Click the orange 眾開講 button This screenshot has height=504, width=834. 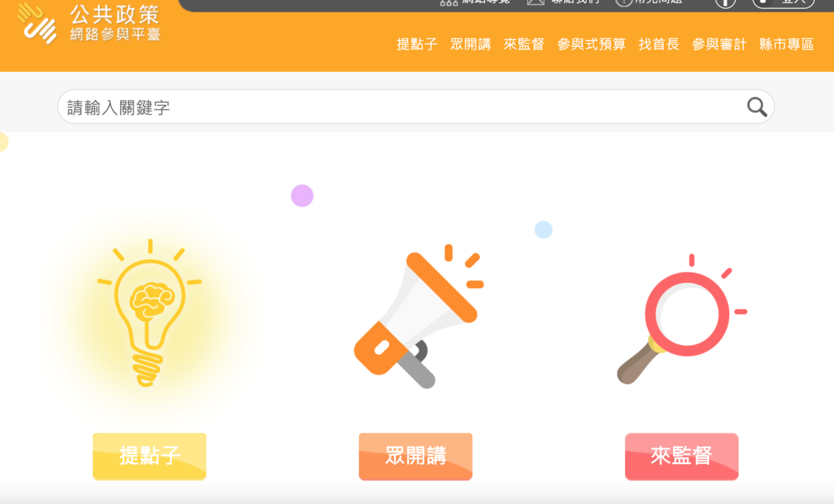(416, 456)
